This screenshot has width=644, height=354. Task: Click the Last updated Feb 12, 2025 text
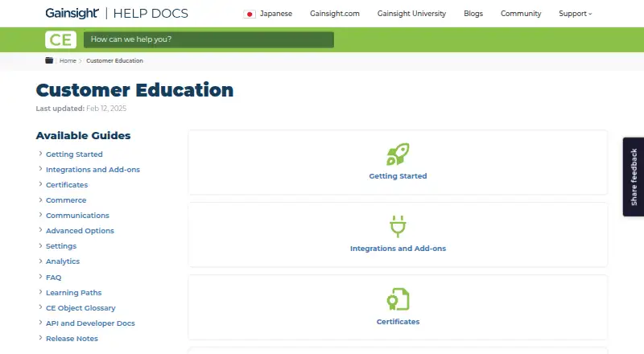pos(81,109)
